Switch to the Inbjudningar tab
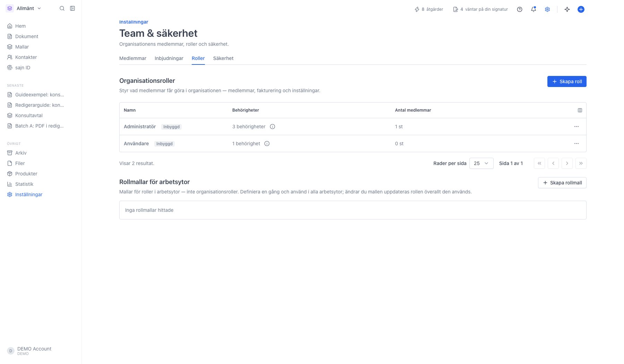 [169, 58]
